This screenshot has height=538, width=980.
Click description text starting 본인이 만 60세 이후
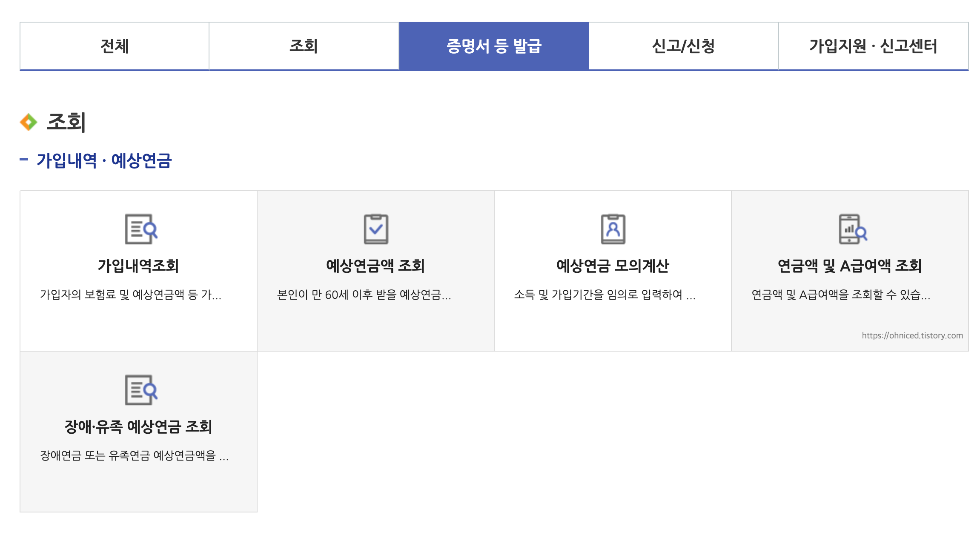pyautogui.click(x=364, y=295)
